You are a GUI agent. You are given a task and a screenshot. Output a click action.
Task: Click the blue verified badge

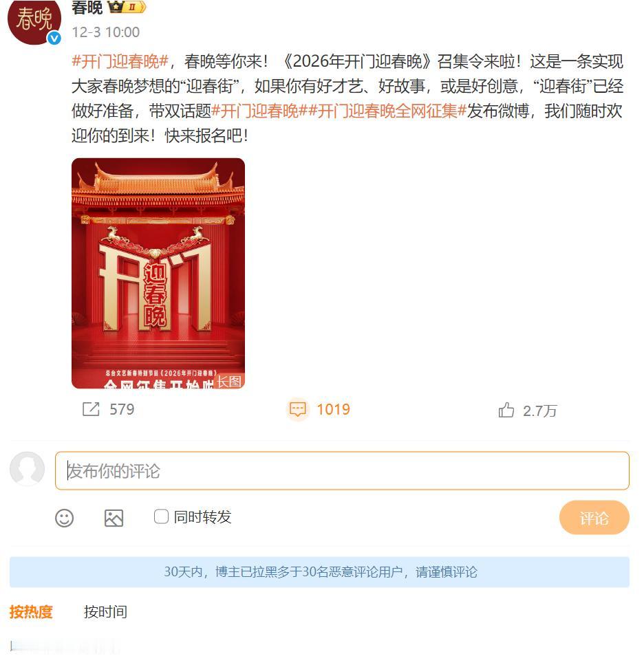(54, 39)
